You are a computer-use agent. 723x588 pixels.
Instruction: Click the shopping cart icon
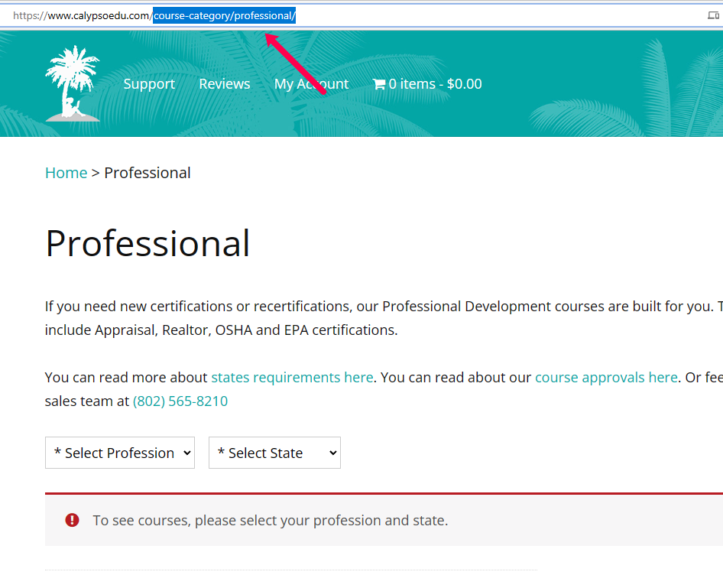(x=378, y=84)
